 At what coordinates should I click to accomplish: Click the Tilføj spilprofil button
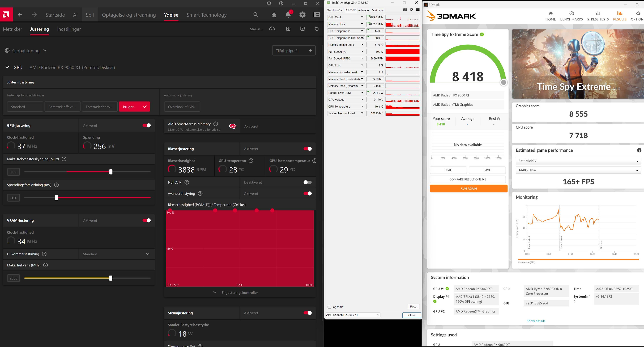tap(294, 50)
